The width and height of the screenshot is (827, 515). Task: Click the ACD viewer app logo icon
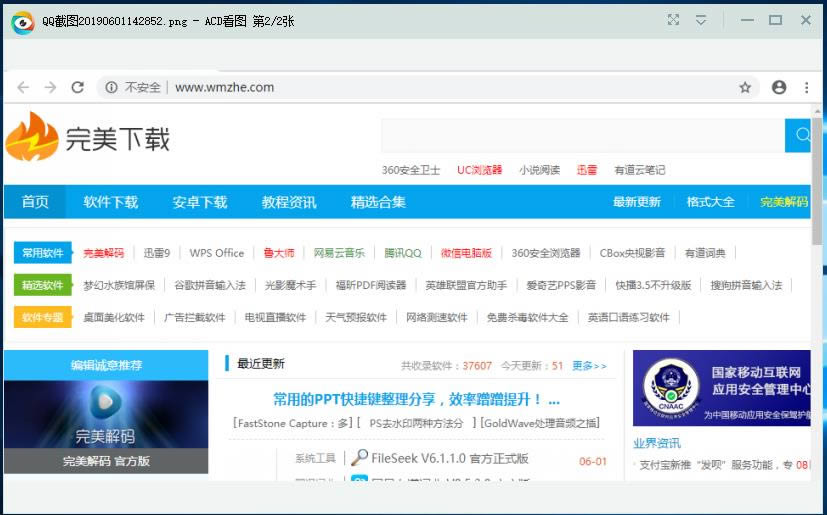click(x=22, y=22)
